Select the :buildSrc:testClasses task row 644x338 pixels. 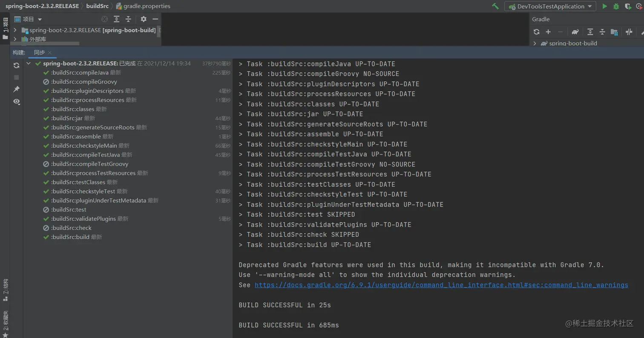pyautogui.click(x=128, y=182)
